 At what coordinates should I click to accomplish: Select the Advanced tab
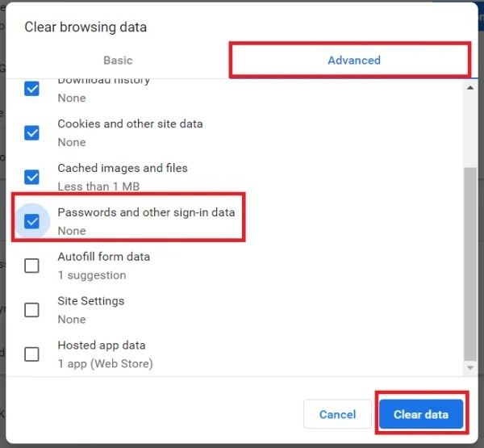tap(353, 61)
